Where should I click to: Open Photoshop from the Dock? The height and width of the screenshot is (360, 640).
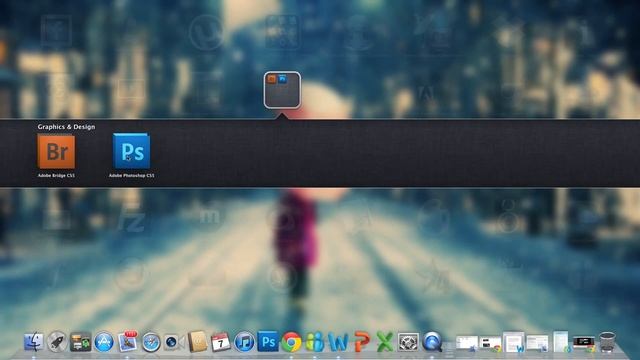[x=268, y=341]
